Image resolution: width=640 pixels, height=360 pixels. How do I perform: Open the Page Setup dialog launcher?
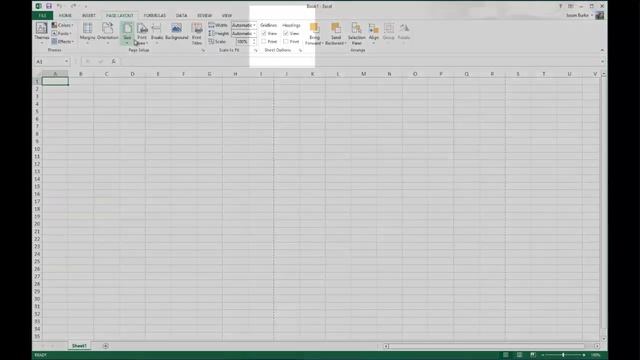(203, 50)
